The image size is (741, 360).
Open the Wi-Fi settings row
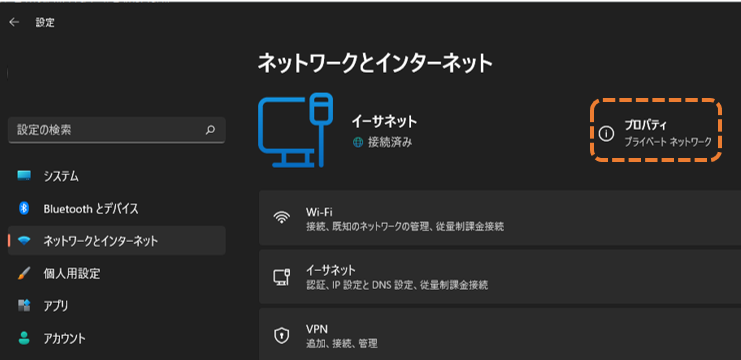(x=500, y=218)
